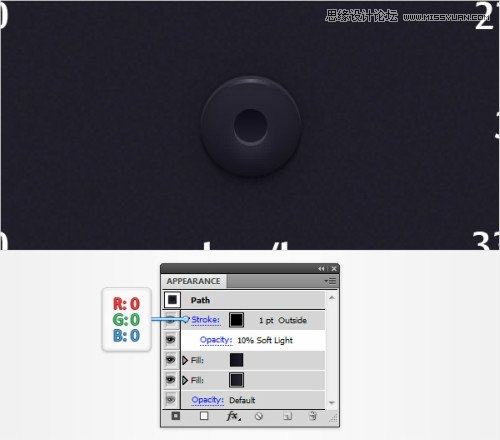Click the Duplicate Selected Item icon
Viewport: 500px width, 440px height.
point(287,416)
